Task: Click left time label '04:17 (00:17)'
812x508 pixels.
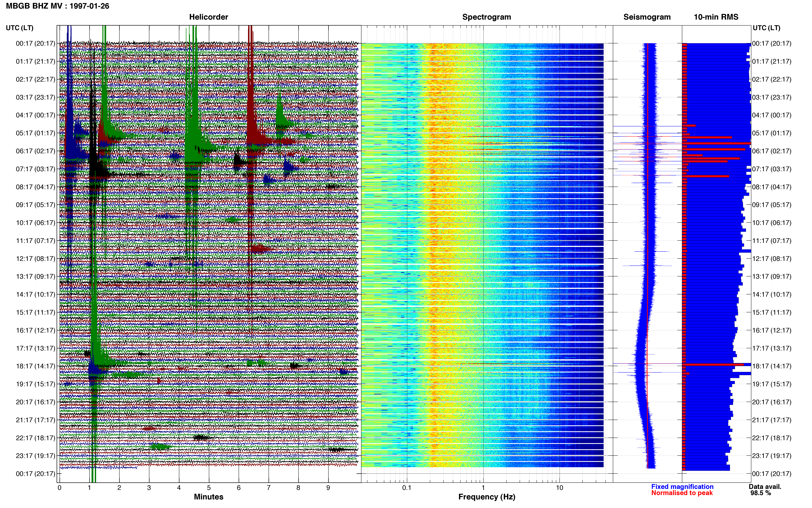Action: pos(36,115)
